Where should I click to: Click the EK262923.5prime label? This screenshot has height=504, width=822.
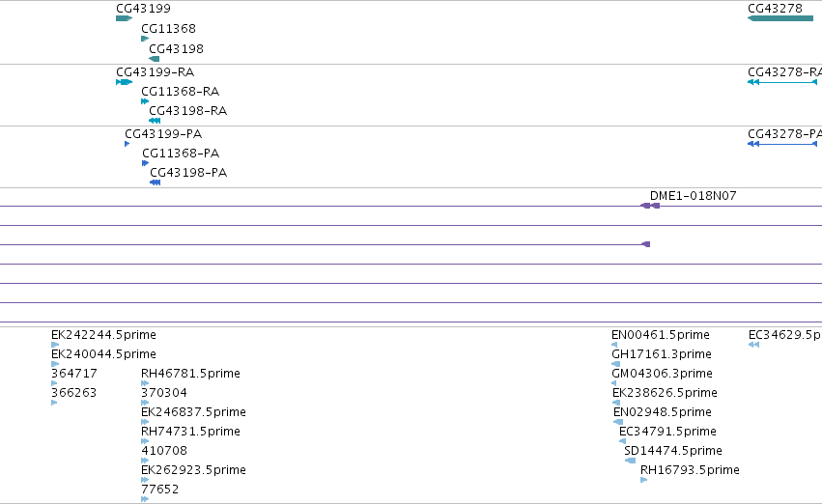click(193, 470)
